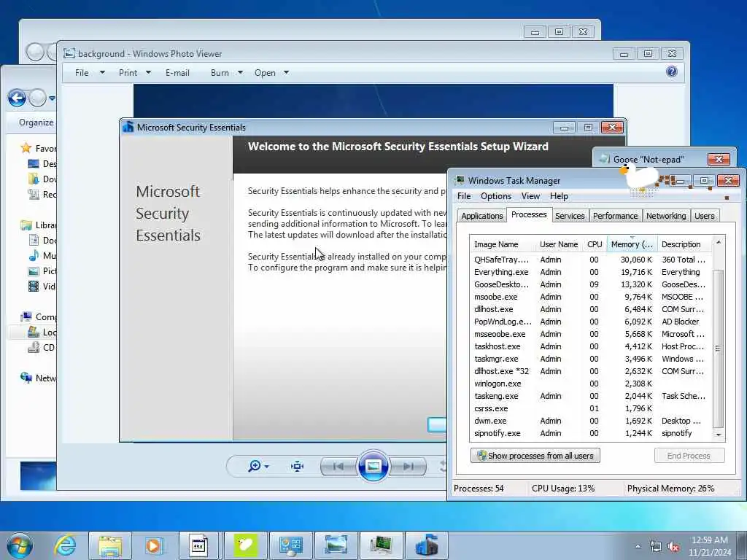This screenshot has width=747, height=560.
Task: Select Pictures library icon in Explorer
Action: pyautogui.click(x=34, y=271)
